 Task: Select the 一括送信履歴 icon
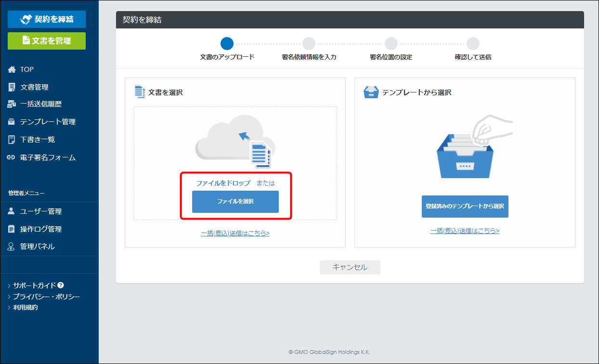12,104
